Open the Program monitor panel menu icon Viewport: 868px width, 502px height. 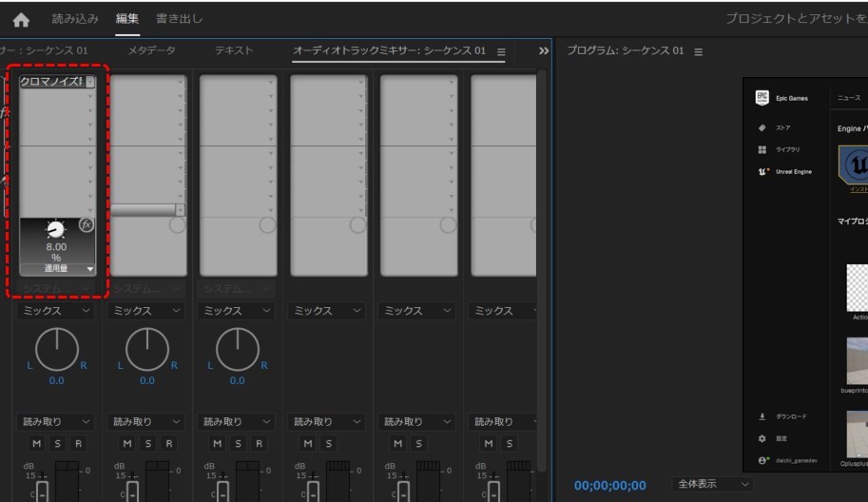click(x=699, y=52)
